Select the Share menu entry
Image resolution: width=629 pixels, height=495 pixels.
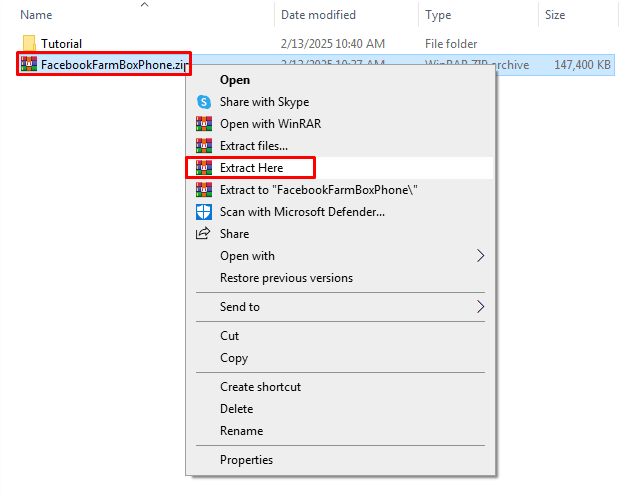tap(234, 234)
